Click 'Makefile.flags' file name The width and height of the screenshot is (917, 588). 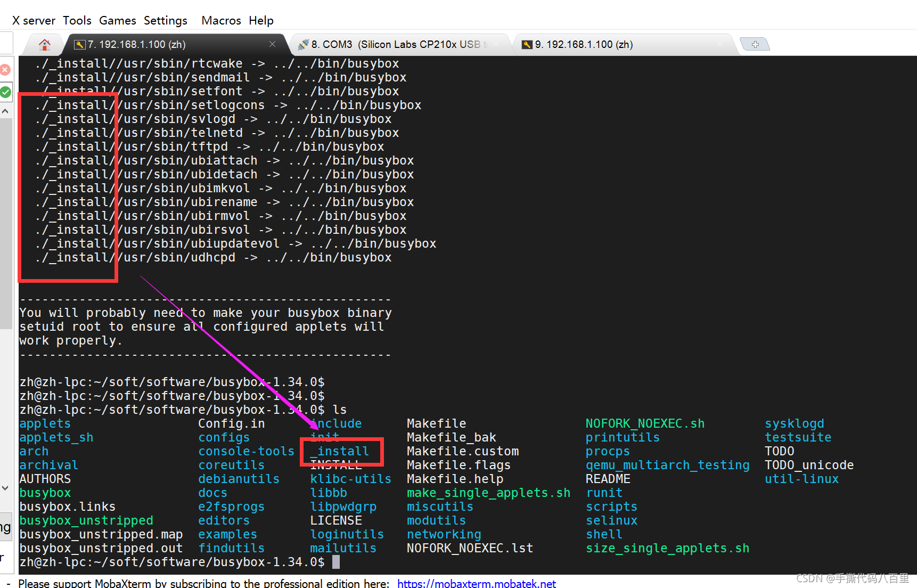(458, 465)
